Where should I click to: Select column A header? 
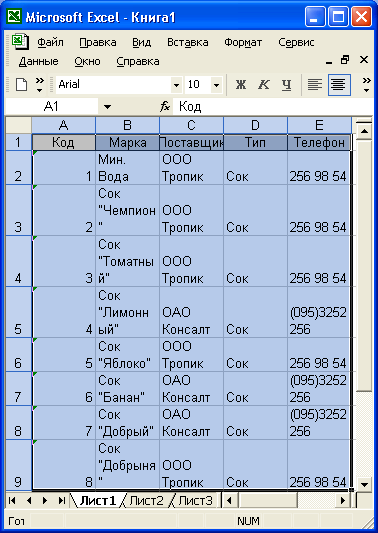point(64,125)
